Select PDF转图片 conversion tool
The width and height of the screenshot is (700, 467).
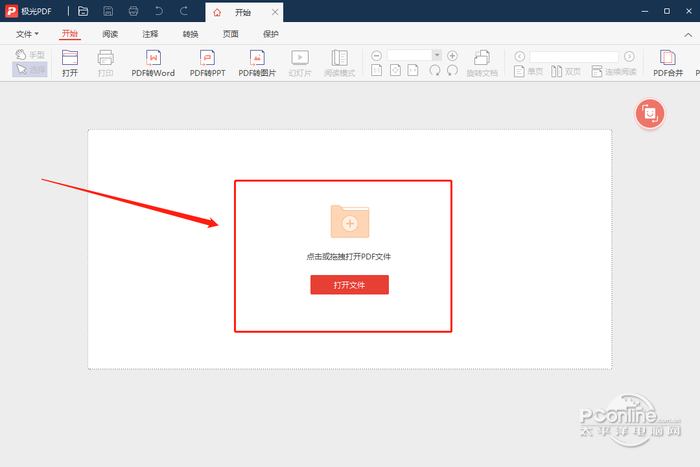click(257, 63)
